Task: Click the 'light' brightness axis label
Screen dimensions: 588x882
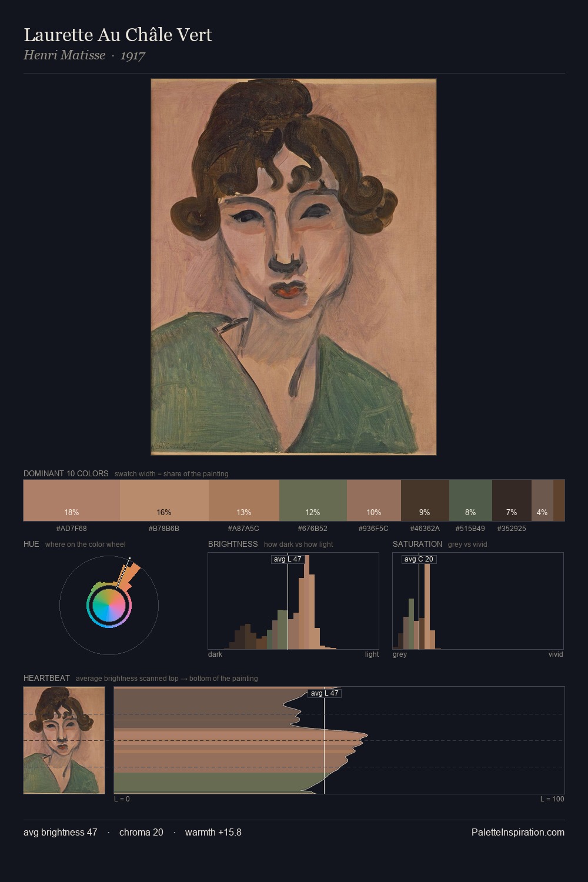Action: pos(372,654)
